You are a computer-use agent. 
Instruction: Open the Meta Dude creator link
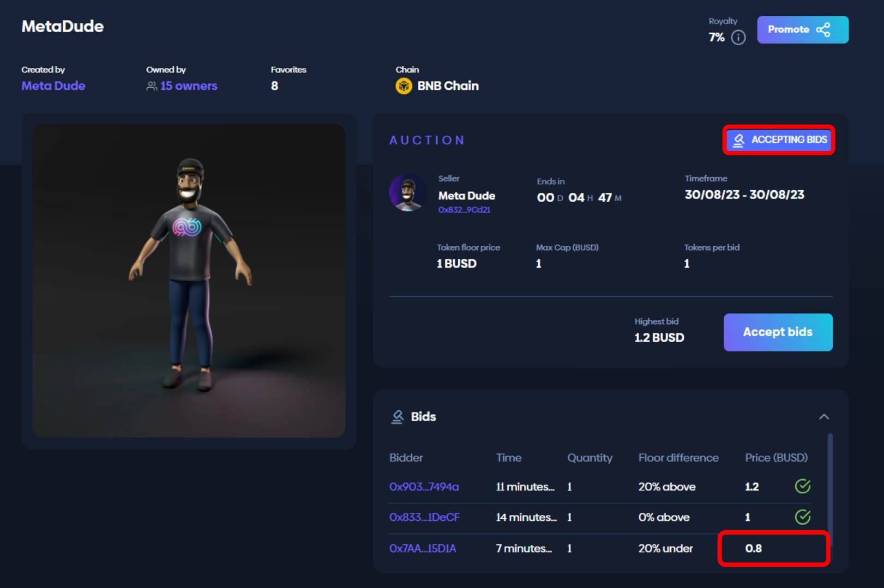click(x=53, y=86)
